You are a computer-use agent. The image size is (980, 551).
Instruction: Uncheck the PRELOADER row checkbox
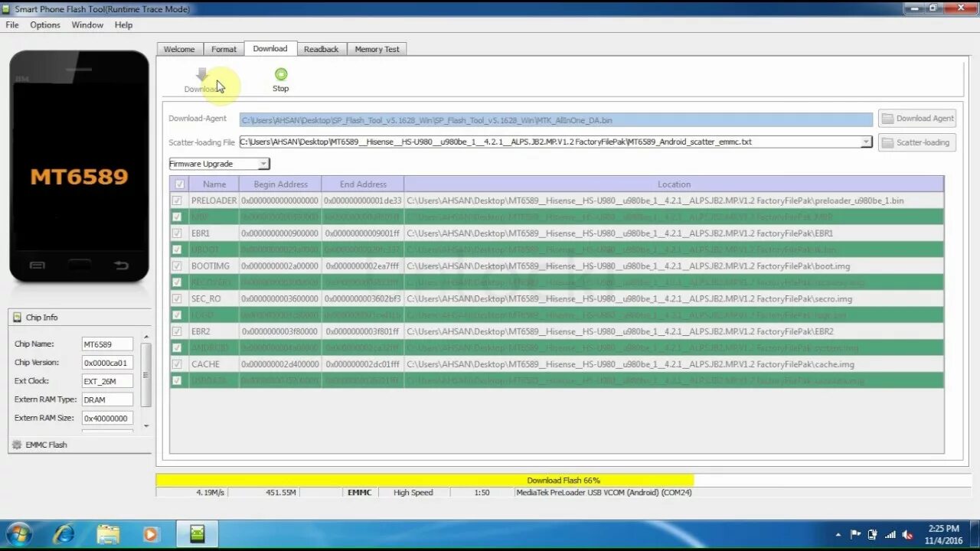point(178,201)
